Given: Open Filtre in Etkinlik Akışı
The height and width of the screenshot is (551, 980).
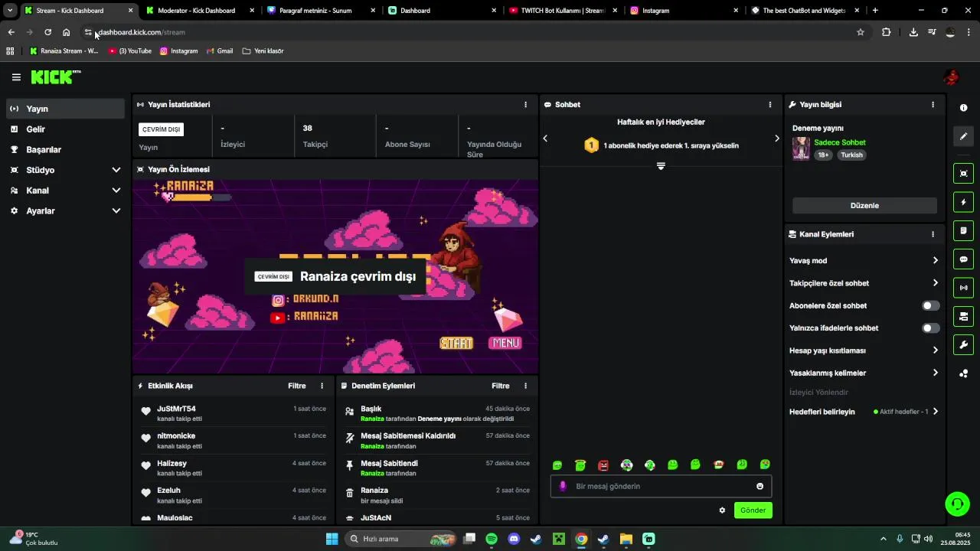Looking at the screenshot, I should pyautogui.click(x=296, y=386).
